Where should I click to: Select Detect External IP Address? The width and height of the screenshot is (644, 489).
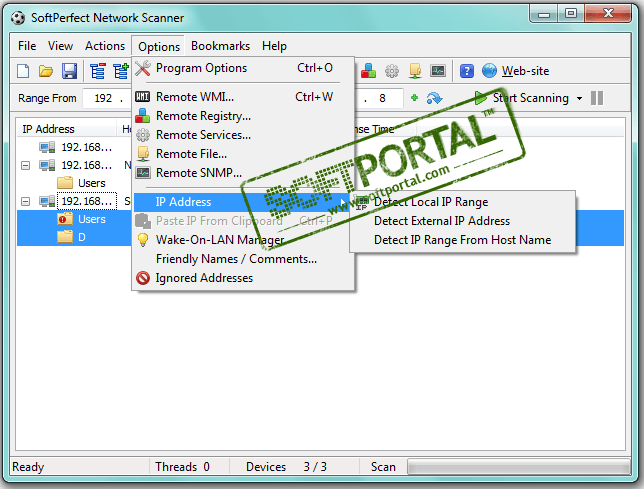(x=462, y=221)
